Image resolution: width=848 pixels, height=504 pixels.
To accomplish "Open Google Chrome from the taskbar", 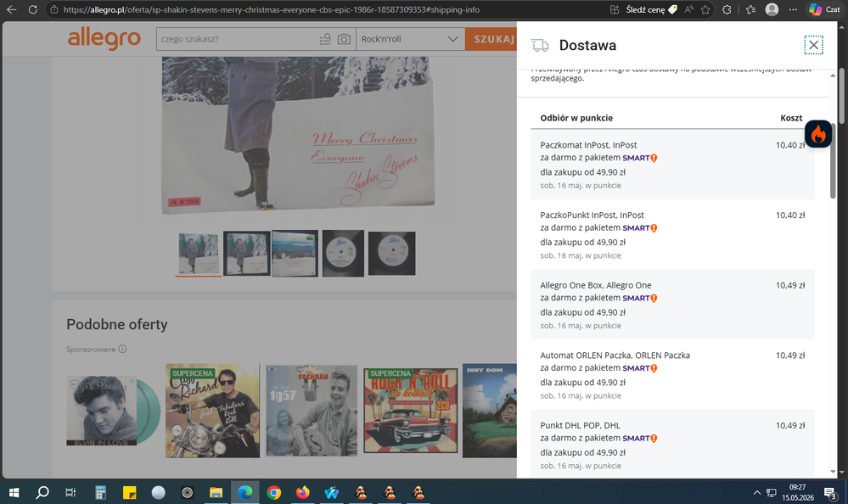I will [x=273, y=492].
